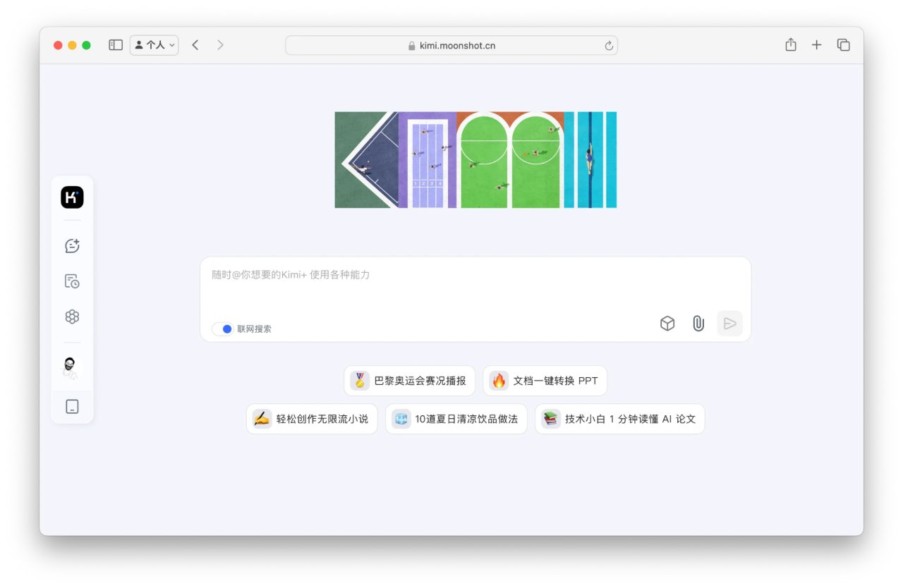Select 巴黎奥运会赛况播报 suggestion

click(x=410, y=381)
